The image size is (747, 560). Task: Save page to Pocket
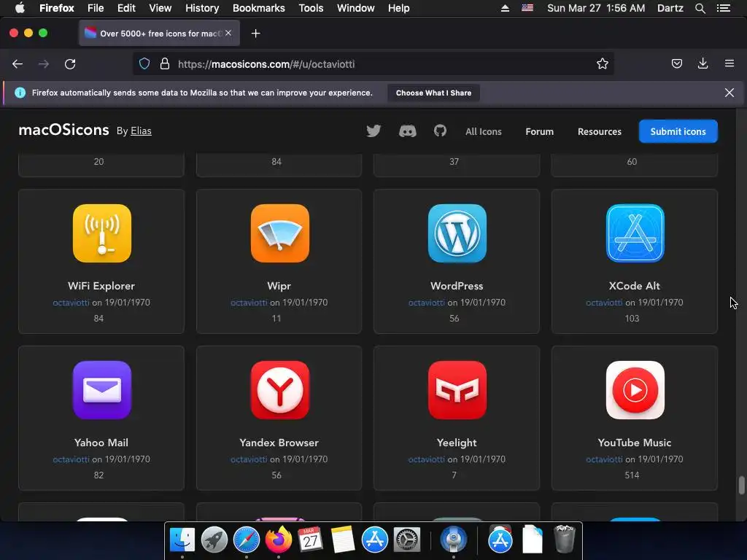[x=676, y=64]
